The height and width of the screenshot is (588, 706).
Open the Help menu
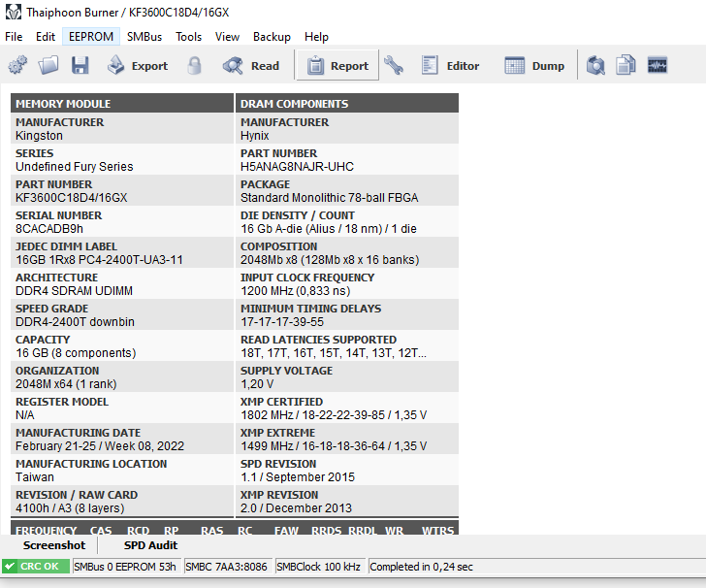316,37
